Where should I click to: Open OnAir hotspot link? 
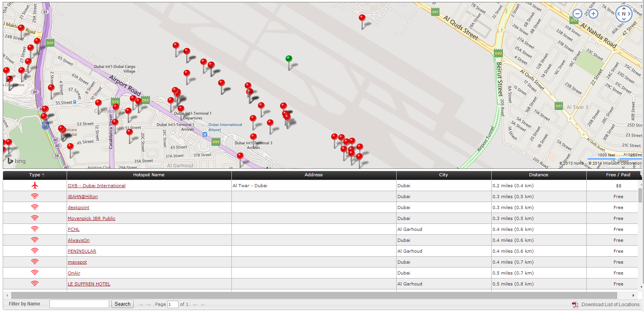[74, 273]
